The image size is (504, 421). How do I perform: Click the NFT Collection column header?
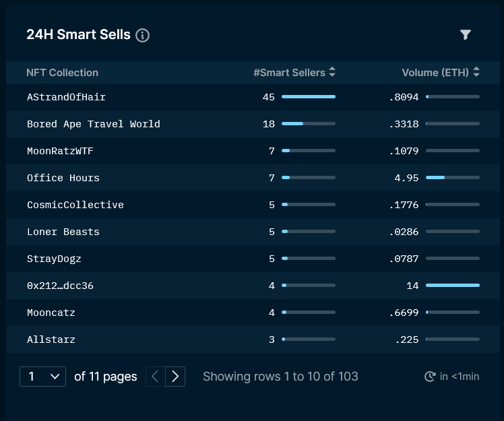63,73
